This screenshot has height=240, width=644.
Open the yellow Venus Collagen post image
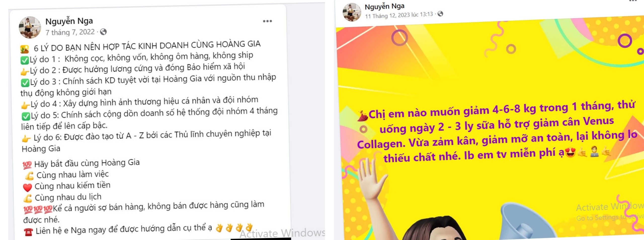[x=490, y=131]
